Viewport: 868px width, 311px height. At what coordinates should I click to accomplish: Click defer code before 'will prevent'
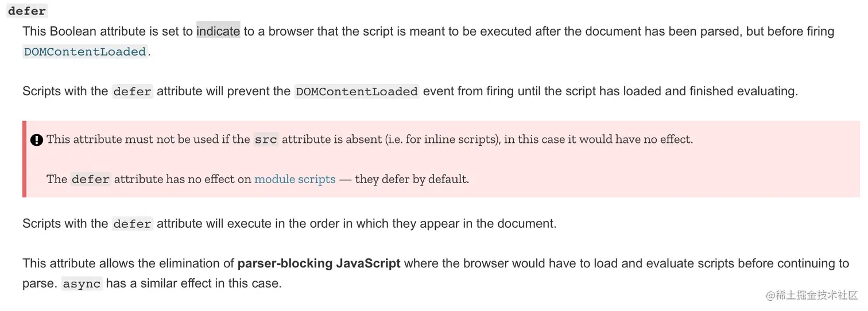point(133,91)
